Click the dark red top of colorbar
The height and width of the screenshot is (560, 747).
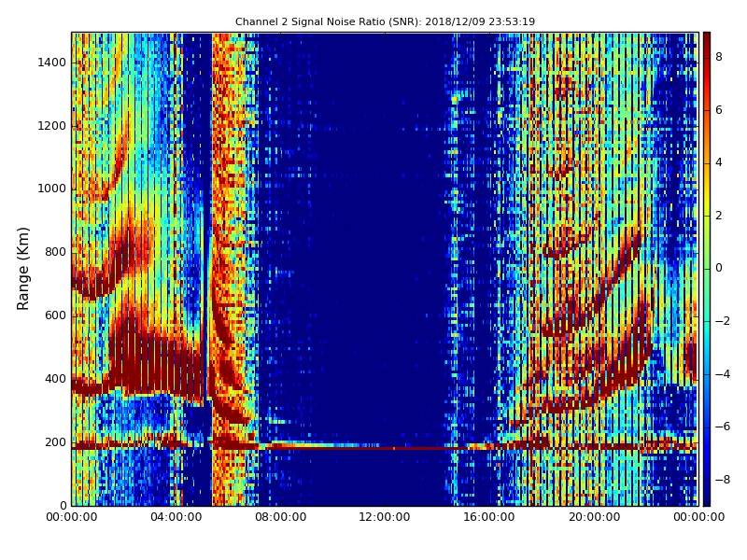tap(707, 38)
